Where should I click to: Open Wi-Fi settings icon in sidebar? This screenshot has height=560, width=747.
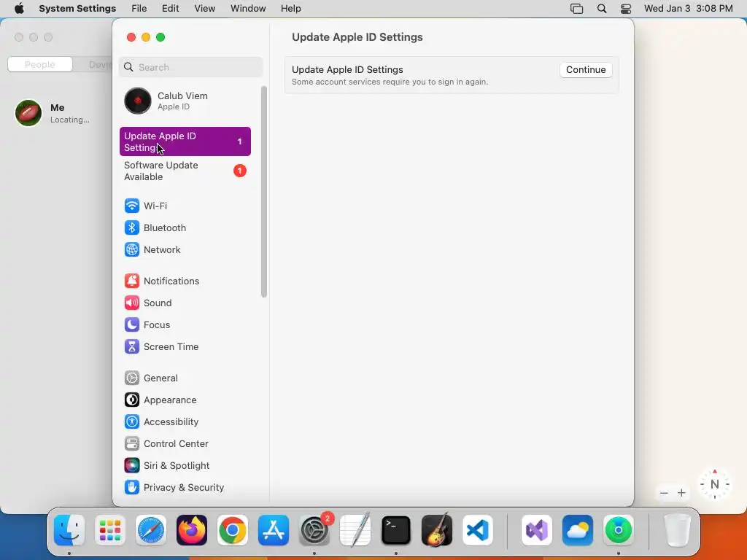[132, 206]
